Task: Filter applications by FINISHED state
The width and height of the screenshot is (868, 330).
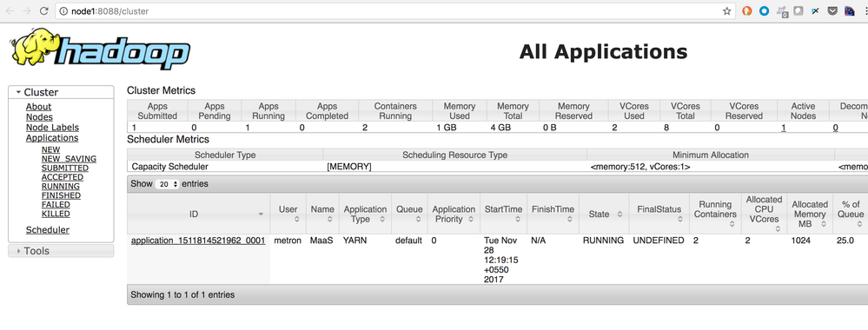Action: pos(61,195)
